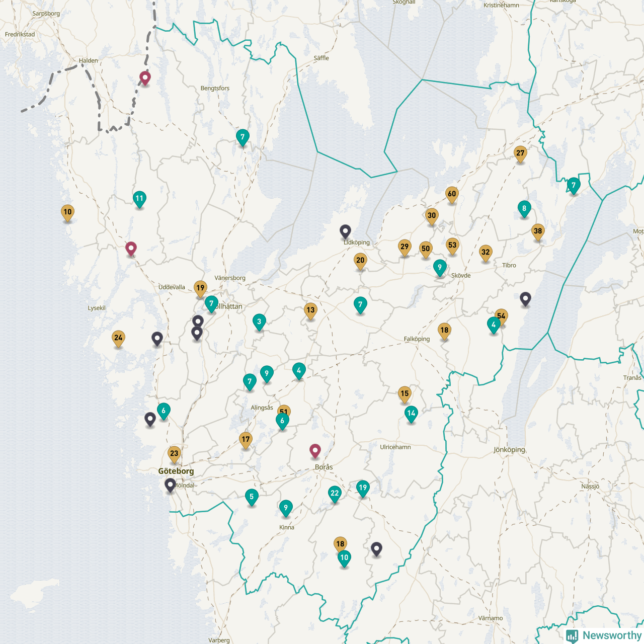Click the dark pin above Lidköping

pos(345,231)
